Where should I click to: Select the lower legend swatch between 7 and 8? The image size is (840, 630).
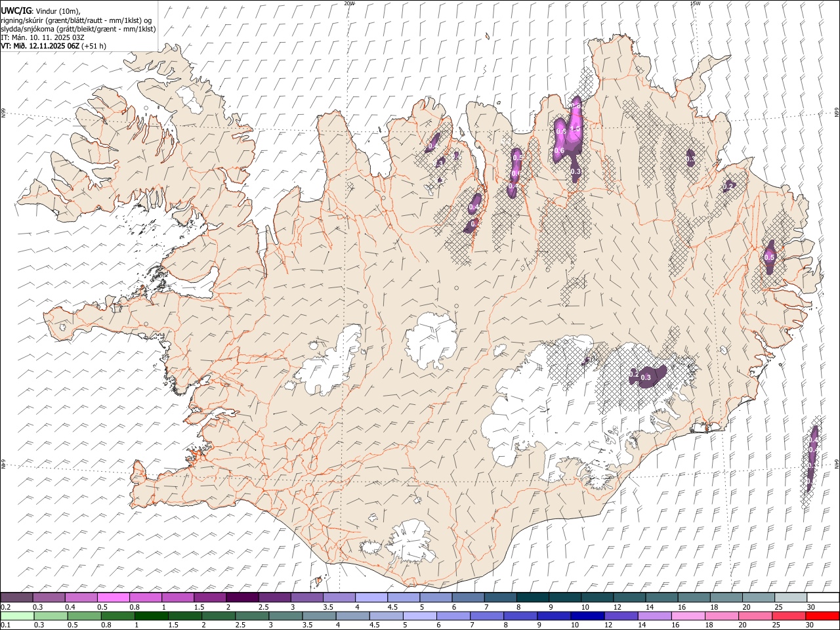coord(487,616)
